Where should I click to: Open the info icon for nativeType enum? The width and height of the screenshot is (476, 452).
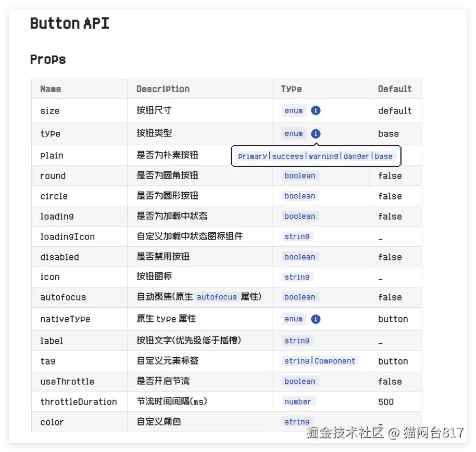[x=316, y=319]
